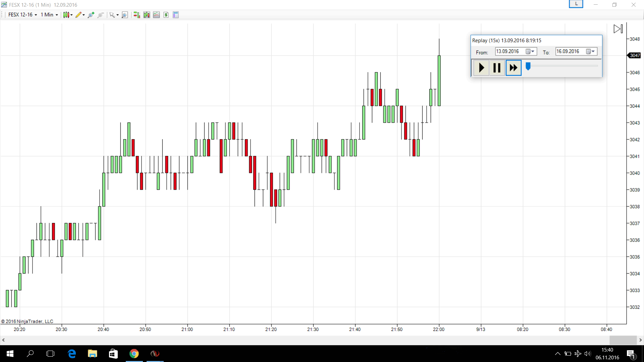This screenshot has height=362, width=644.
Task: Select the pencil drawing tools icon
Action: [78, 15]
